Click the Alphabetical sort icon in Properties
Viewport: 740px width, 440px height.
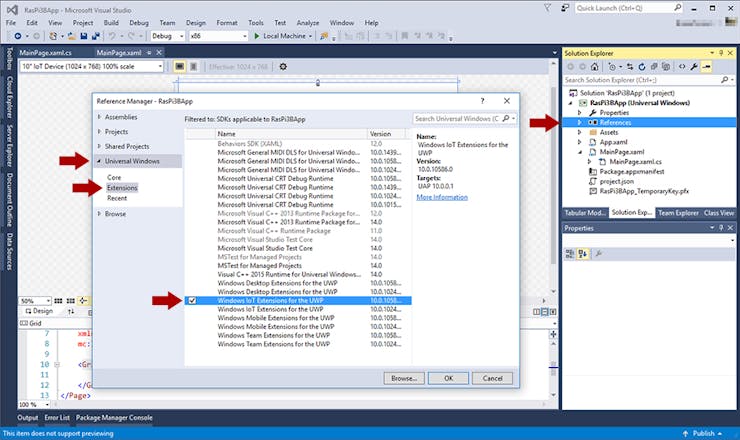point(583,254)
